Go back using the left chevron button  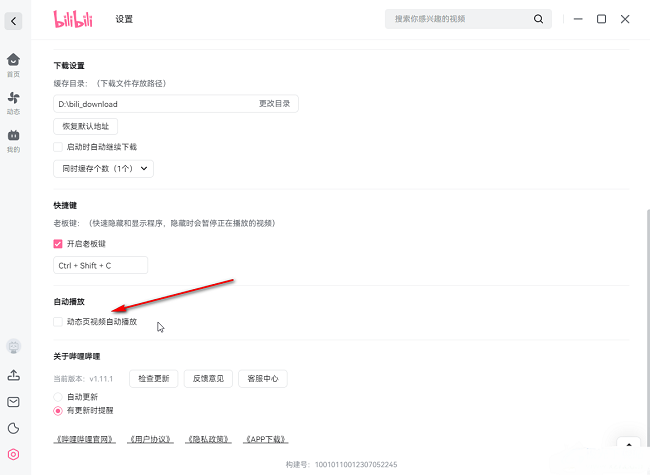click(13, 21)
